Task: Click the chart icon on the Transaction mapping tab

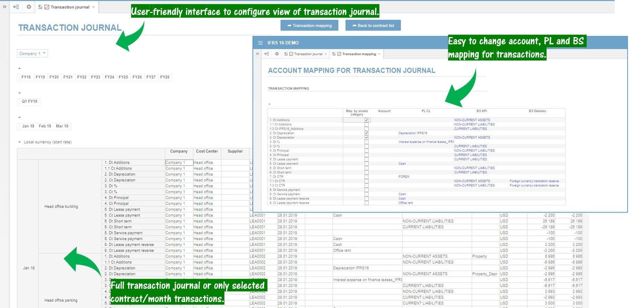Action: click(x=334, y=54)
